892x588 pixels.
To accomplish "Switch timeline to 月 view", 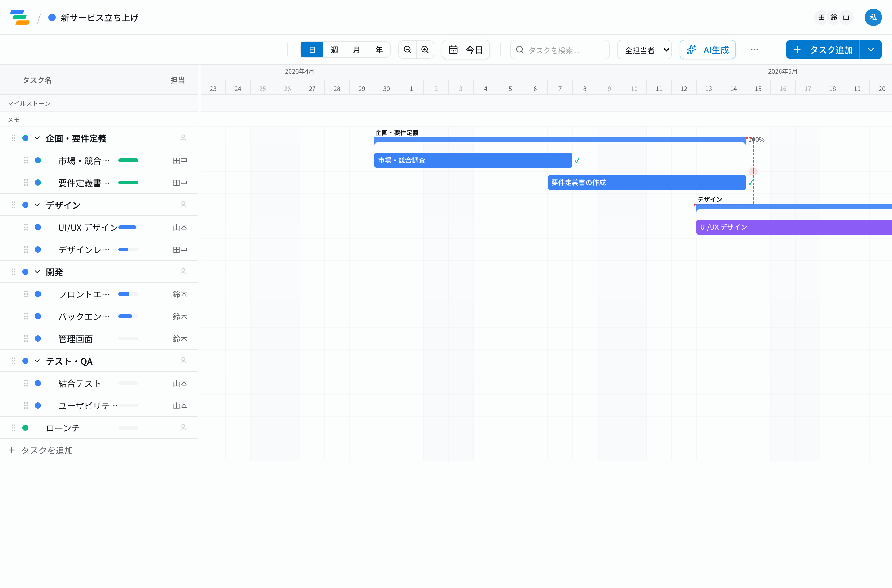I will [356, 50].
